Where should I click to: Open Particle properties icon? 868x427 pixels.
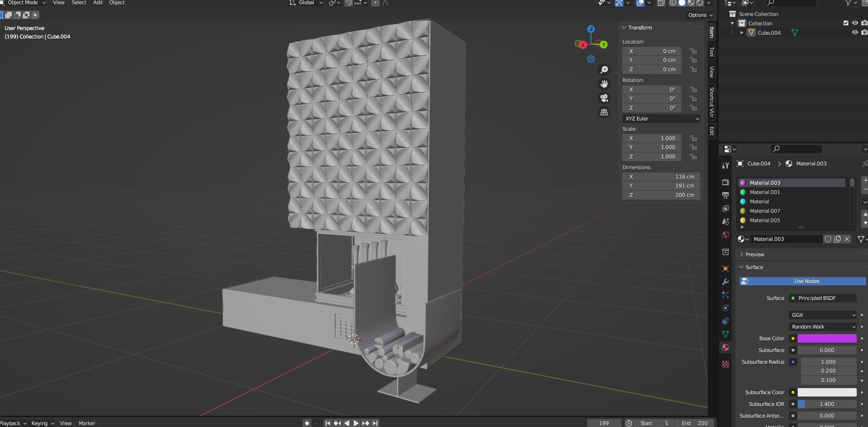[x=726, y=295]
